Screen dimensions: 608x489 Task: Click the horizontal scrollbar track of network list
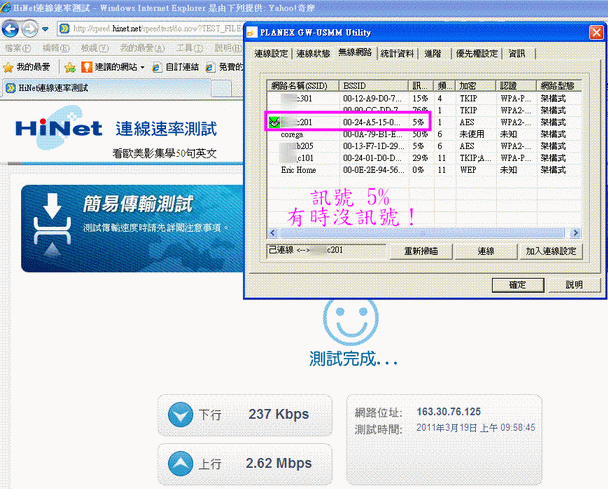(422, 233)
